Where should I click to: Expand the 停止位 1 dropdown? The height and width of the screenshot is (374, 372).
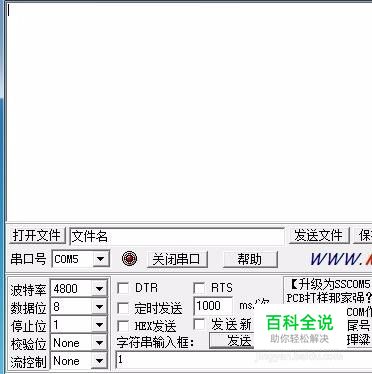click(99, 325)
